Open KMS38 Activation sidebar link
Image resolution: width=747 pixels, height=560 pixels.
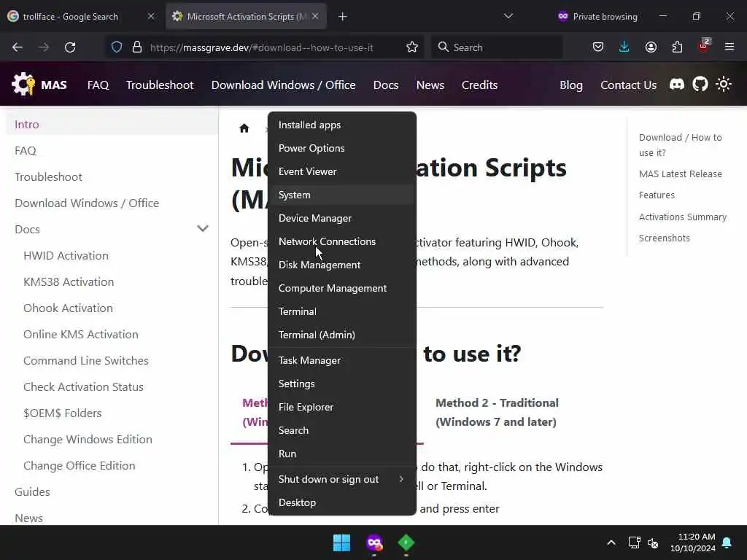pos(69,282)
